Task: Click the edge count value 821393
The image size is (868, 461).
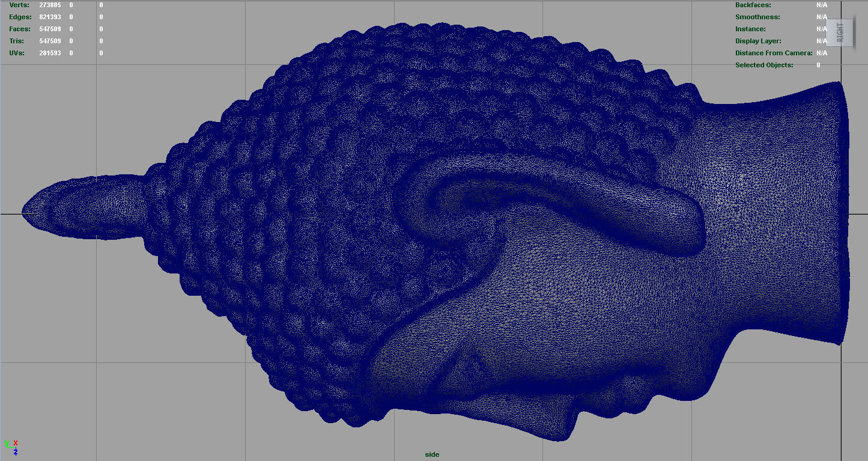Action: pyautogui.click(x=50, y=17)
